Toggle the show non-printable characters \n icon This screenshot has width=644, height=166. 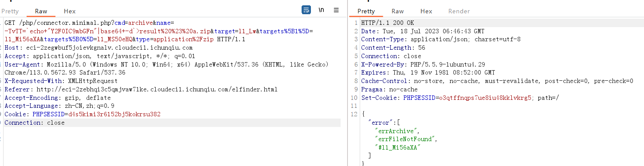(x=321, y=10)
